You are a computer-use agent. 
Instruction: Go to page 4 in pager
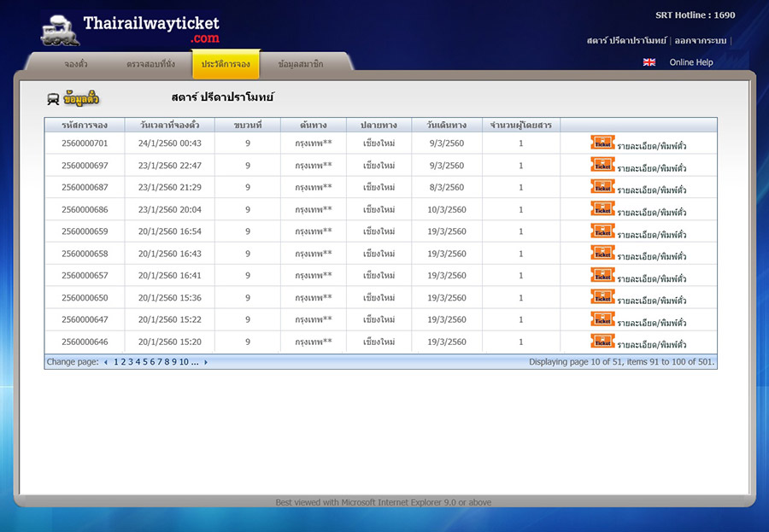(138, 362)
